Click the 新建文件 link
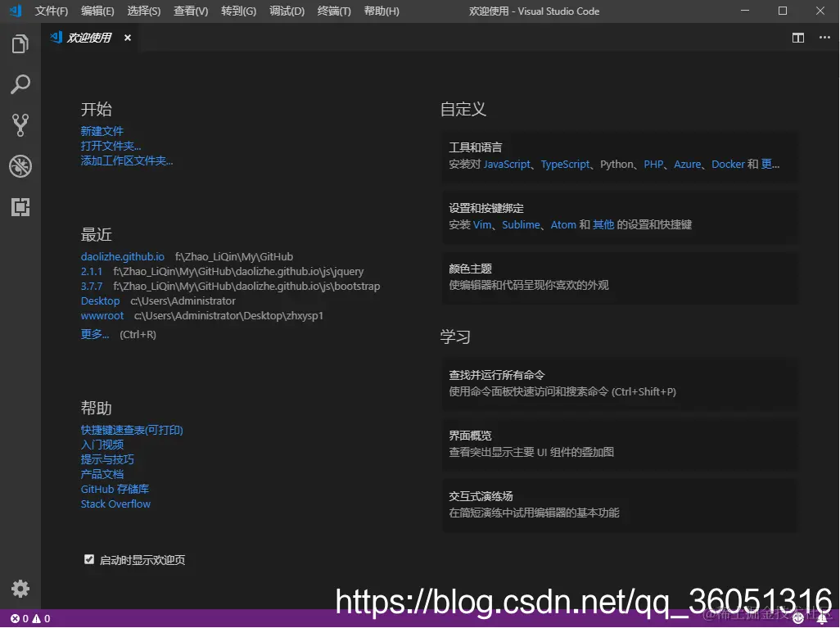Viewport: 840px width, 628px height. point(102,130)
